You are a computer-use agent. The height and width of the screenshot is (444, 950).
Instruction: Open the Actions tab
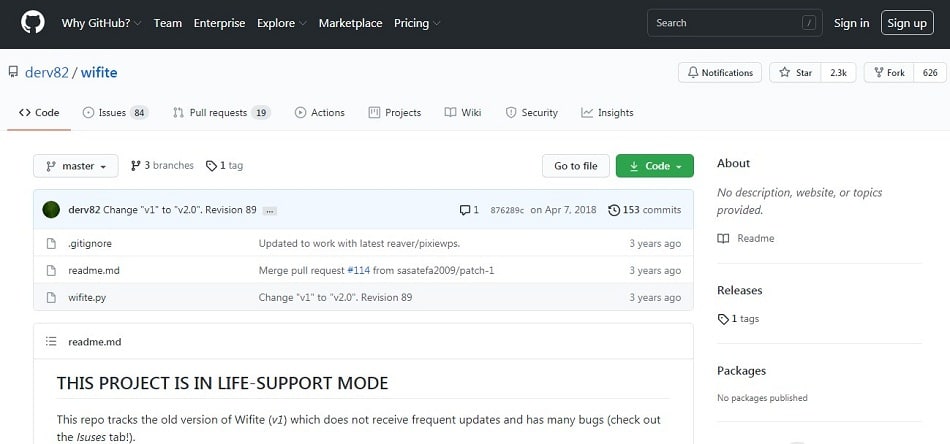(x=319, y=113)
